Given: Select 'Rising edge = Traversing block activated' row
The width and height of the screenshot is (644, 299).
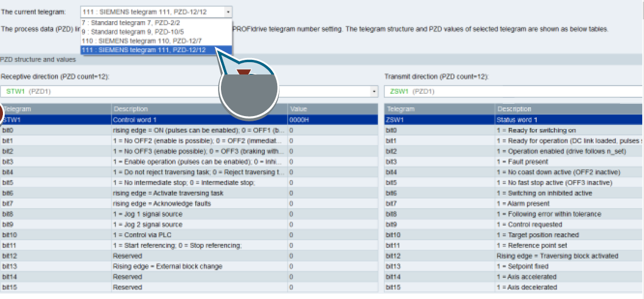Looking at the screenshot, I should tap(514, 256).
